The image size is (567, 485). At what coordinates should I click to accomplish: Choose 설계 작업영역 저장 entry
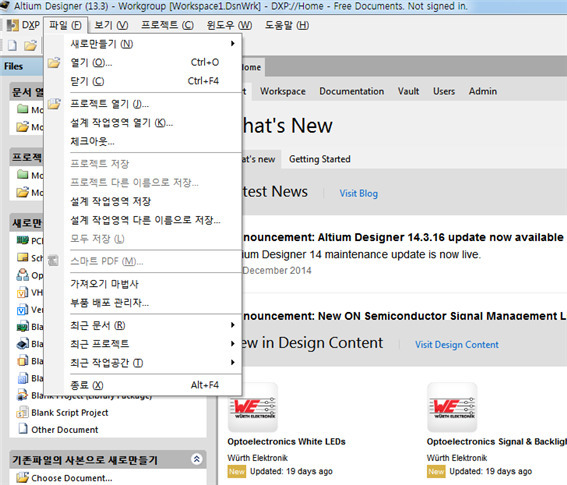144,201
